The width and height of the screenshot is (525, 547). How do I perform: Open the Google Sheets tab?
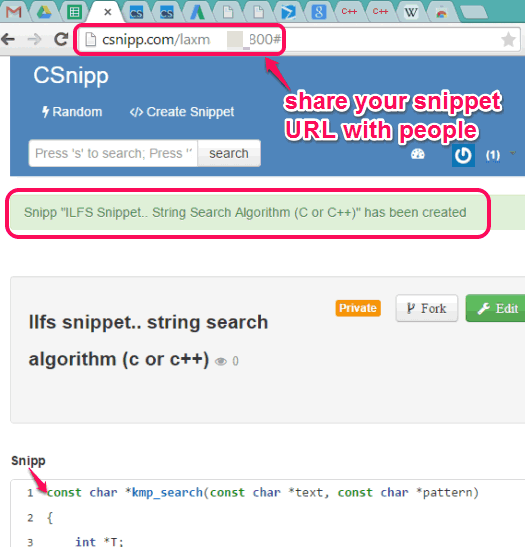[74, 12]
